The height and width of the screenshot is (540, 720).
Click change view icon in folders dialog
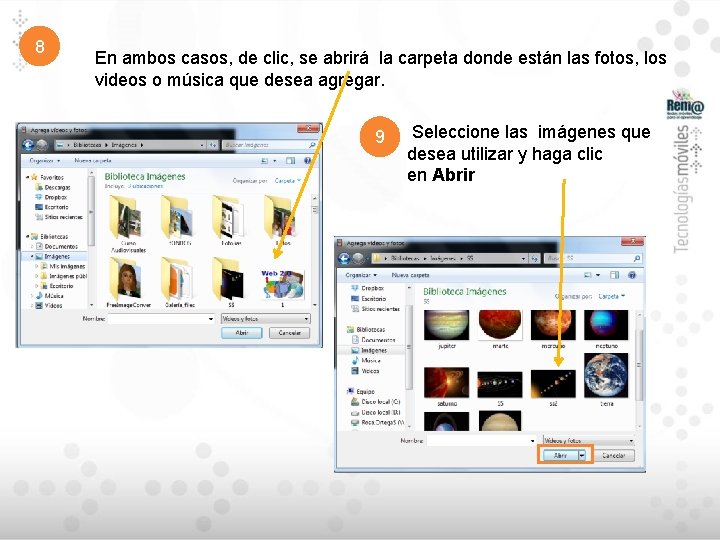pyautogui.click(x=264, y=161)
